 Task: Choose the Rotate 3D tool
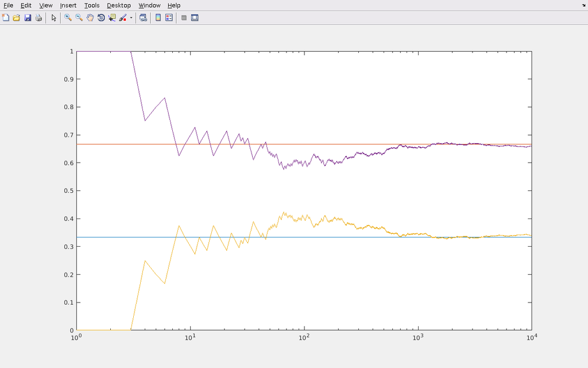(101, 18)
